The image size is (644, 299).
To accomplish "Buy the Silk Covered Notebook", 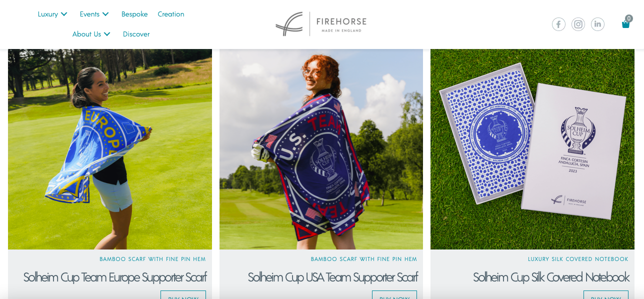I will [606, 295].
